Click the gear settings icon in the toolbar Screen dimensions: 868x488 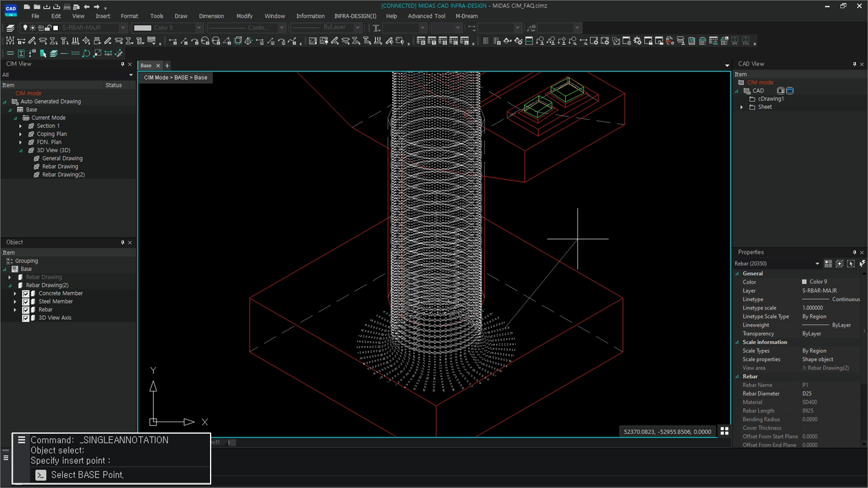point(638,41)
